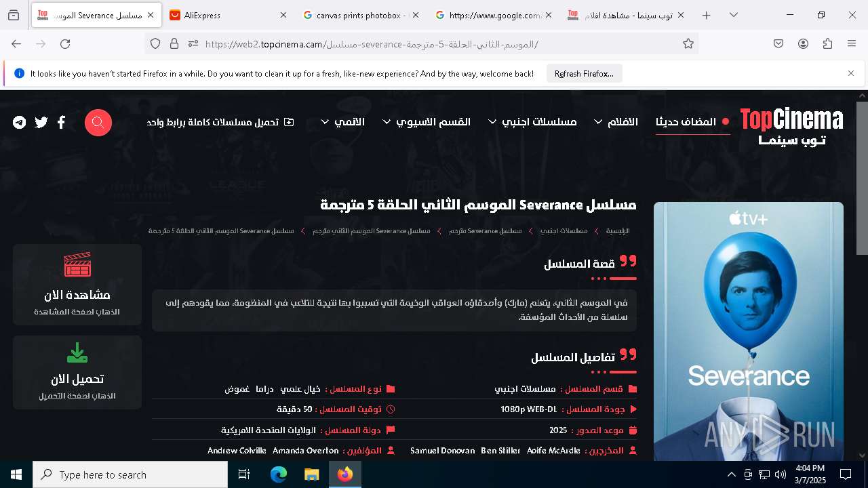Click the Firefox address bar URL
Screen dimensions: 868x488
372,44
